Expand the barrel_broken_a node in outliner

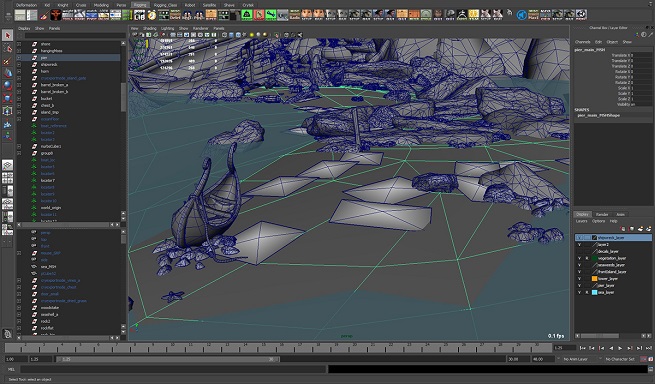[x=19, y=85]
